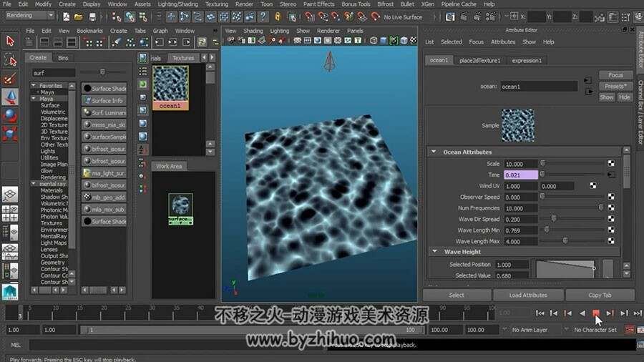Select the Surface Info node entry
The width and height of the screenshot is (644, 362).
[x=104, y=100]
